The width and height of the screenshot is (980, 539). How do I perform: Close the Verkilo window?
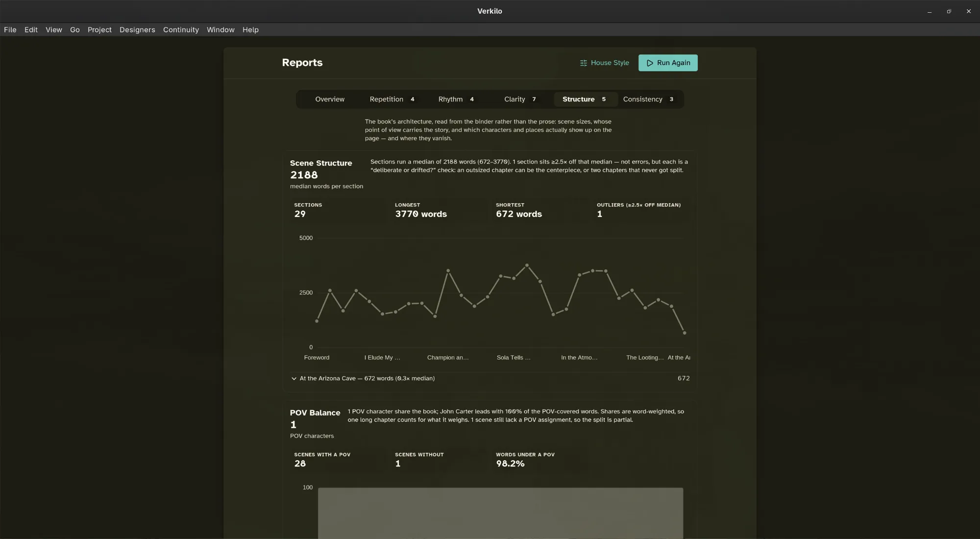tap(969, 11)
